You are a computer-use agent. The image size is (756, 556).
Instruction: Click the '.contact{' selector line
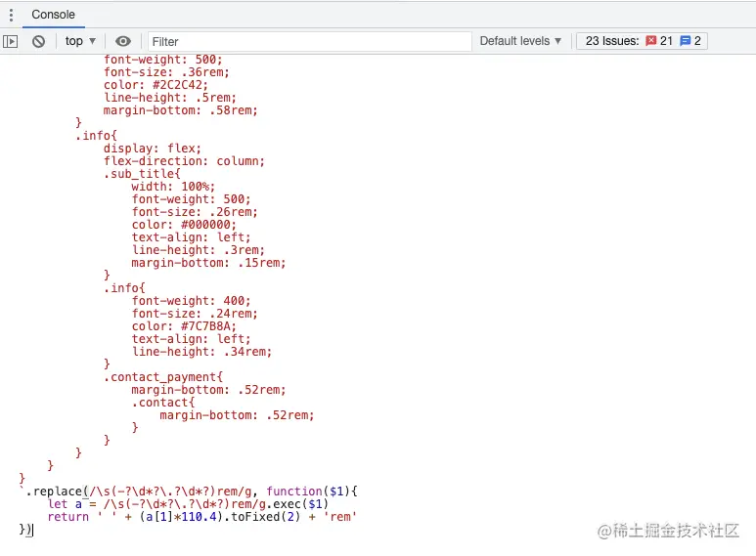tap(163, 403)
